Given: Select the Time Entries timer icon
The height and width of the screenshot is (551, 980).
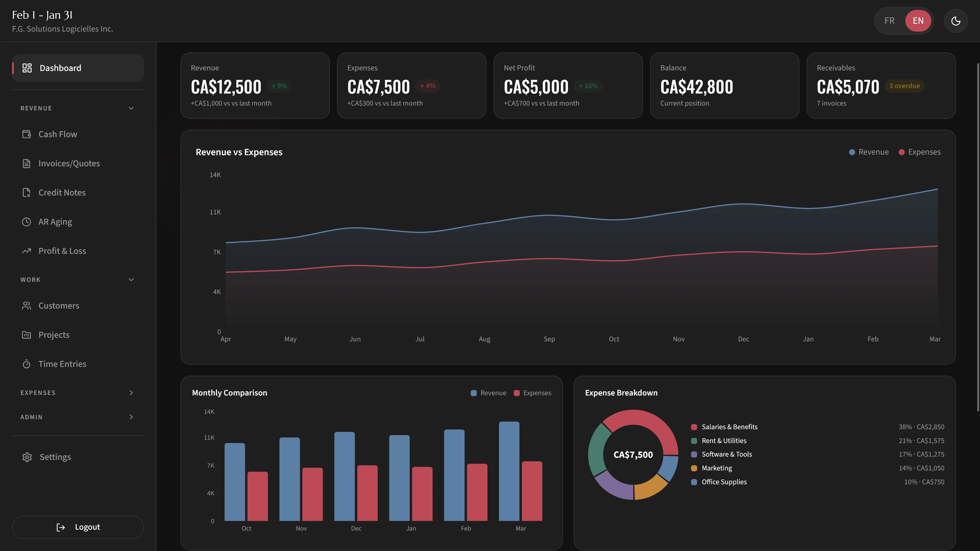Looking at the screenshot, I should tap(26, 364).
